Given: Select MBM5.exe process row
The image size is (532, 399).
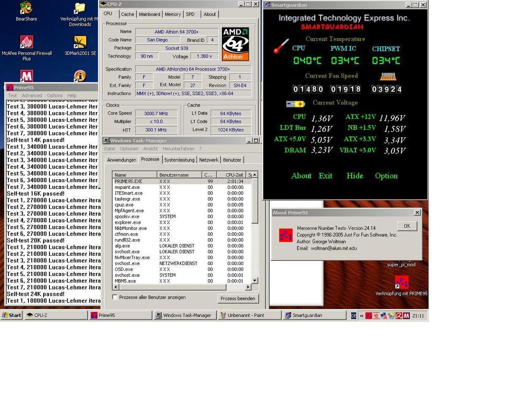Looking at the screenshot, I should click(x=182, y=281).
